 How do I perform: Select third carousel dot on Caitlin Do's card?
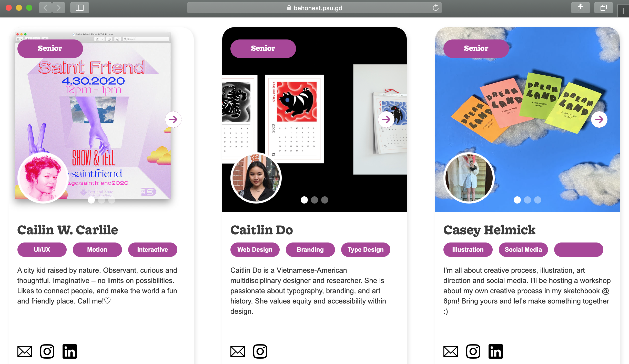point(325,200)
